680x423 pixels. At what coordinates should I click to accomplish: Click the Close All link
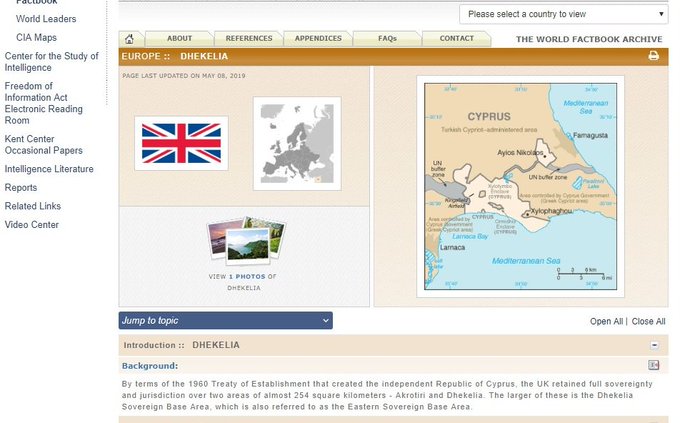coord(648,321)
